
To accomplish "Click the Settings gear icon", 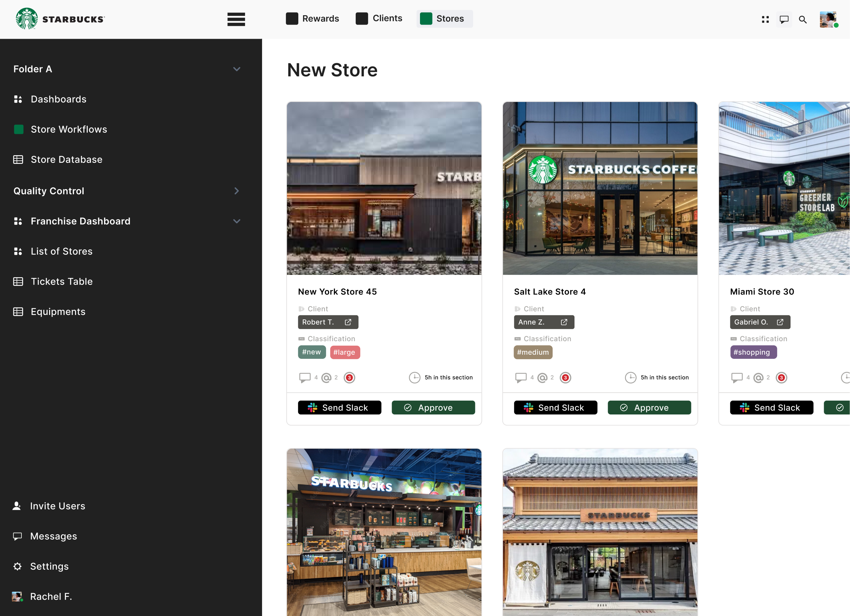I will tap(17, 566).
